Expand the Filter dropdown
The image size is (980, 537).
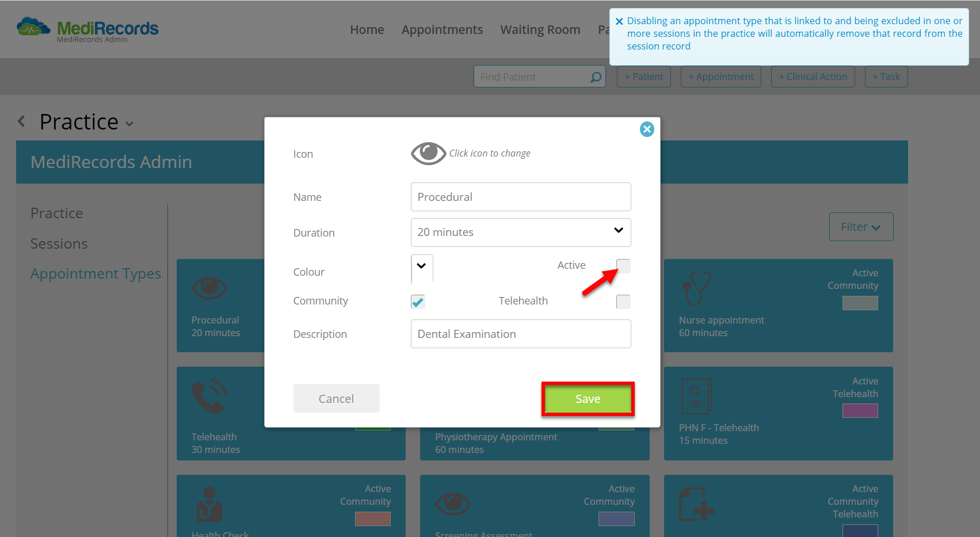(861, 227)
